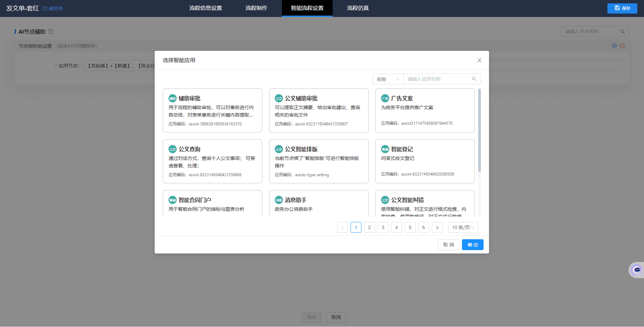The image size is (644, 327).
Task: Go to page 6 of app list
Action: coord(424,227)
